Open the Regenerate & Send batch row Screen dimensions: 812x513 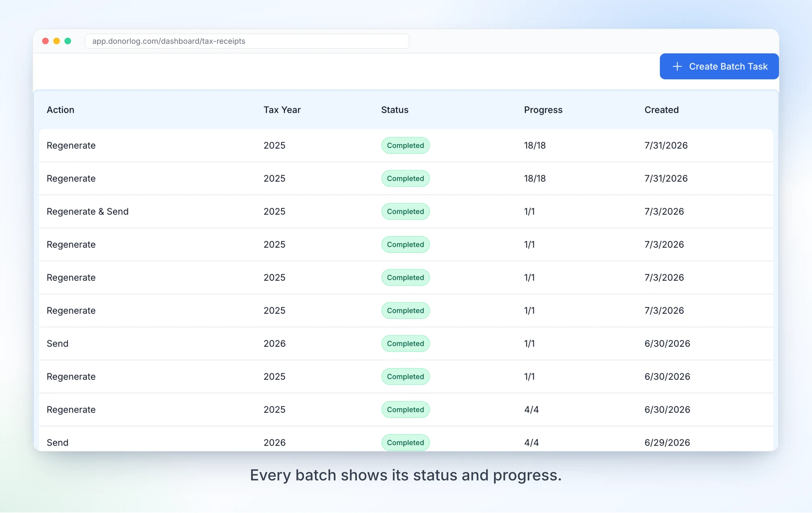click(406, 212)
